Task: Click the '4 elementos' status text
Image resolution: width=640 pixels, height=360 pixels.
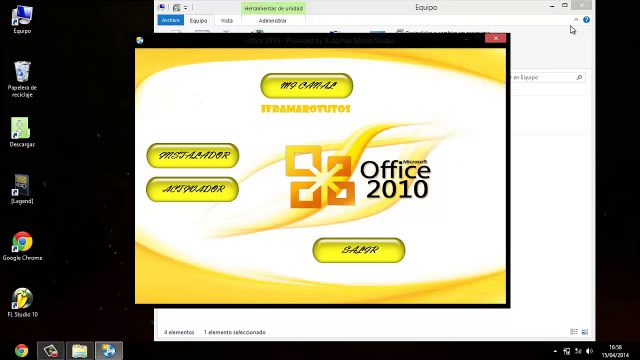Action: tap(179, 332)
